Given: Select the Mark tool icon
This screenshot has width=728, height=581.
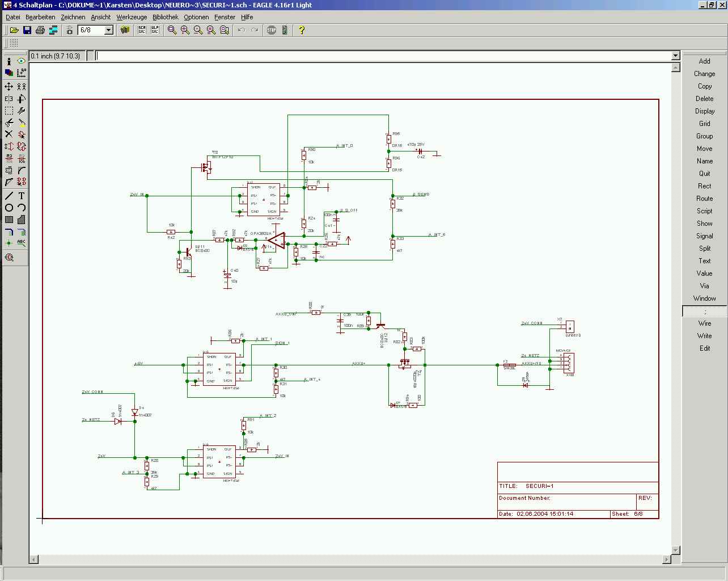Looking at the screenshot, I should pos(22,73).
